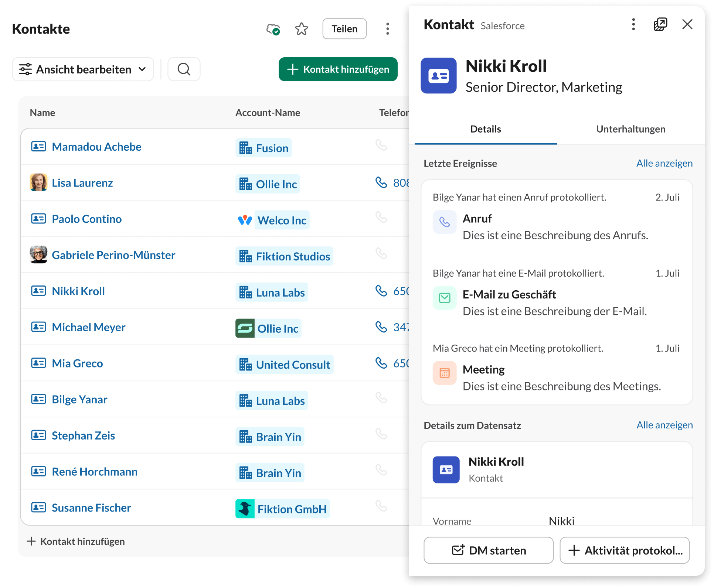The width and height of the screenshot is (714, 588).
Task: Star the Kontakte list as favorite
Action: tap(302, 29)
